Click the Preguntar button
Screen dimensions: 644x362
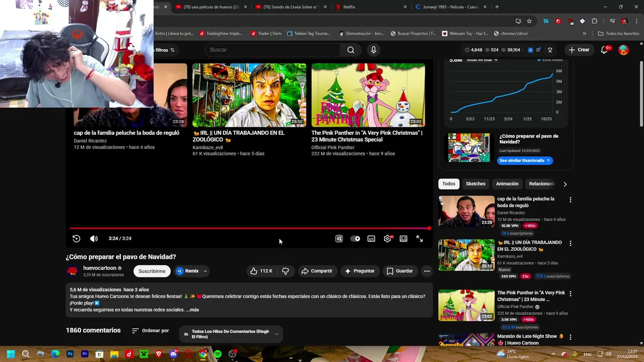point(359,271)
